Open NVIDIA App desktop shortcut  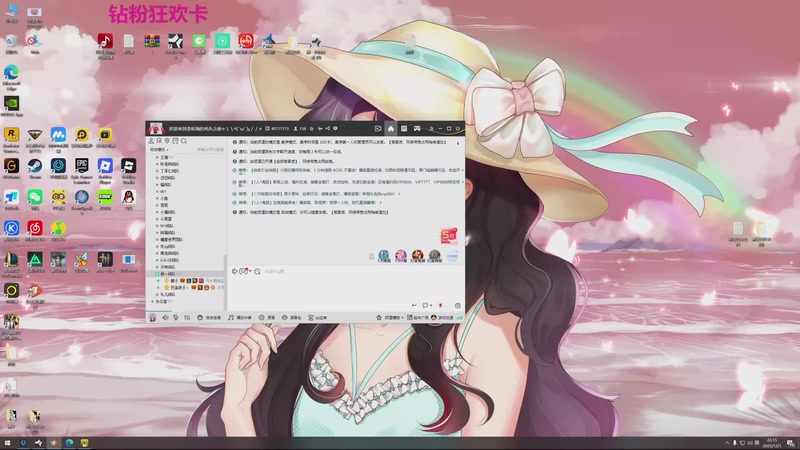(11, 106)
